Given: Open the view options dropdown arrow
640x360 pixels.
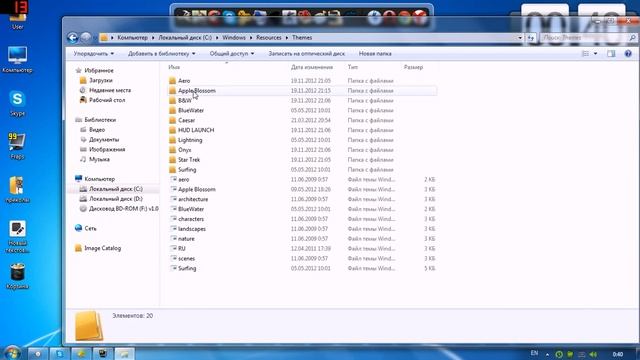Looking at the screenshot, I should [x=595, y=53].
